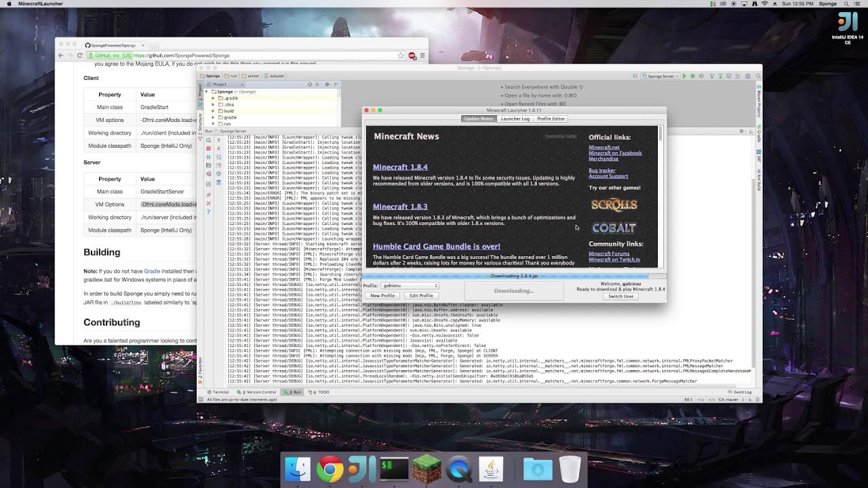Click the down stack trace arrow in console
Viewport: 868px width, 488px height.
click(x=218, y=148)
